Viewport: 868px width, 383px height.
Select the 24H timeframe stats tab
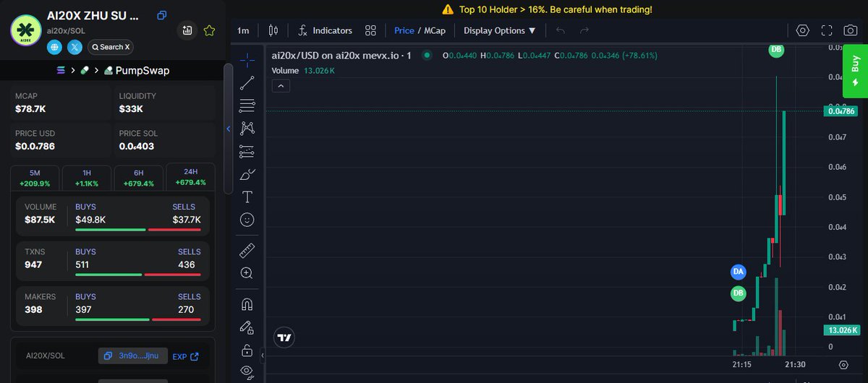tap(191, 178)
